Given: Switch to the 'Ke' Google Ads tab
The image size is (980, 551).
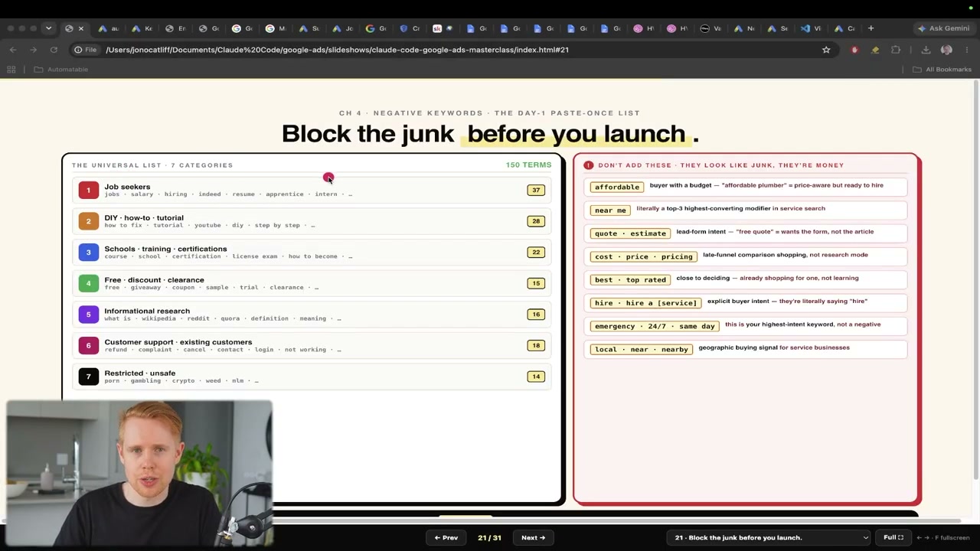Looking at the screenshot, I should (x=142, y=28).
